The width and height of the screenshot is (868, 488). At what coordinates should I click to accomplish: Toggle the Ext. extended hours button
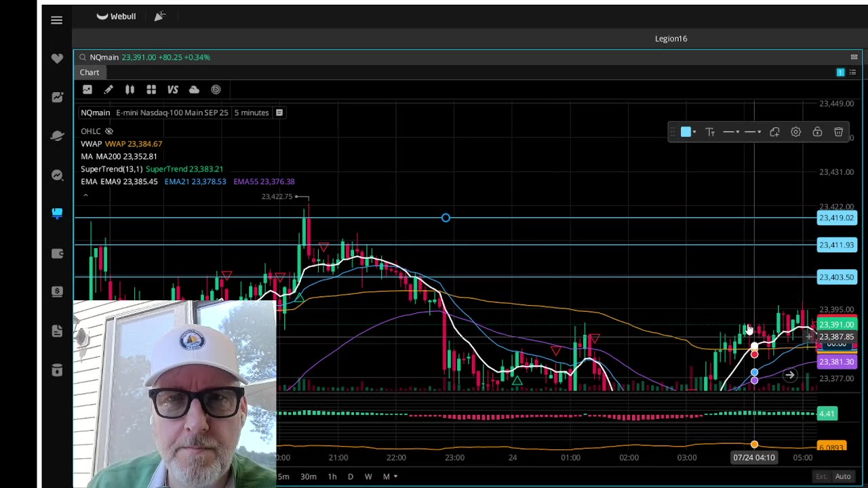[821, 476]
